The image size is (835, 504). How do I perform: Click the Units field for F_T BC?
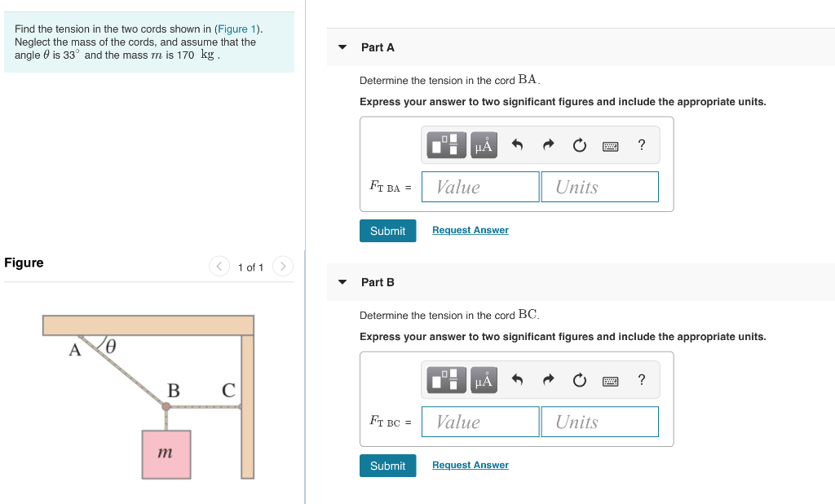click(x=599, y=422)
